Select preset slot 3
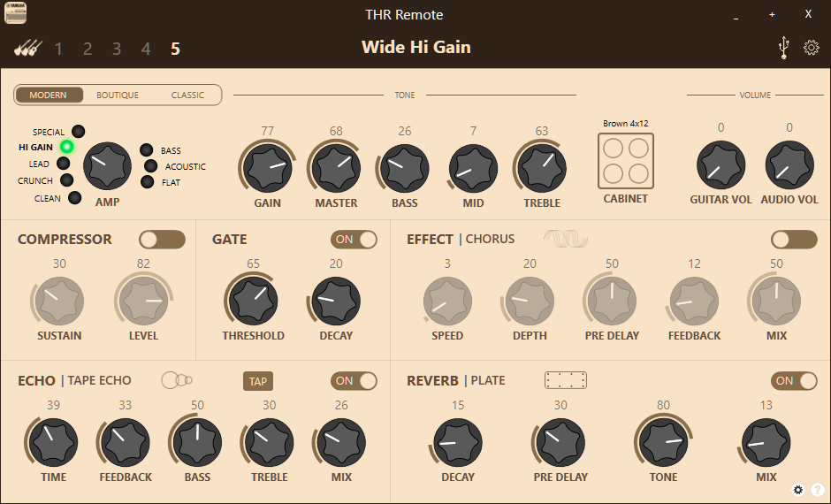The width and height of the screenshot is (831, 504). click(117, 49)
